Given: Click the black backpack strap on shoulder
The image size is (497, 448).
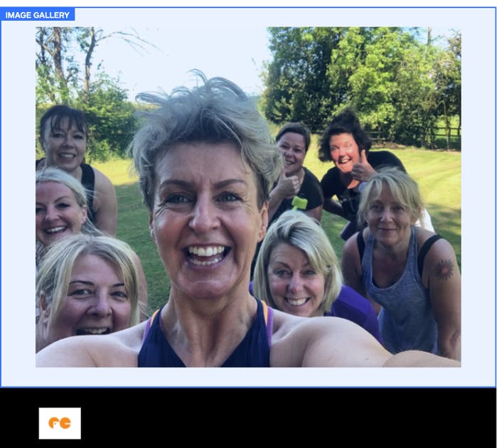Looking at the screenshot, I should [x=427, y=252].
